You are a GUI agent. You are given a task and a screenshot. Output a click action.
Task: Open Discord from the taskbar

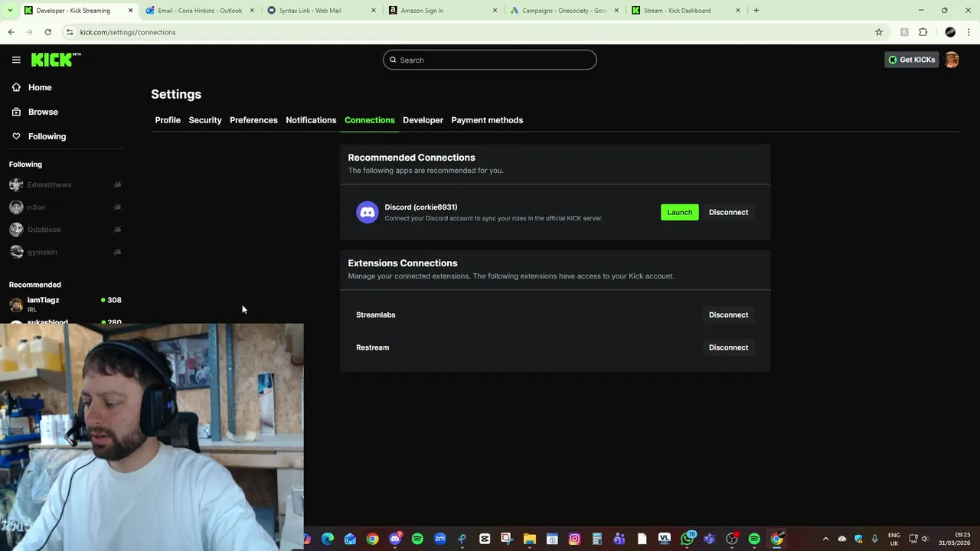tap(395, 539)
